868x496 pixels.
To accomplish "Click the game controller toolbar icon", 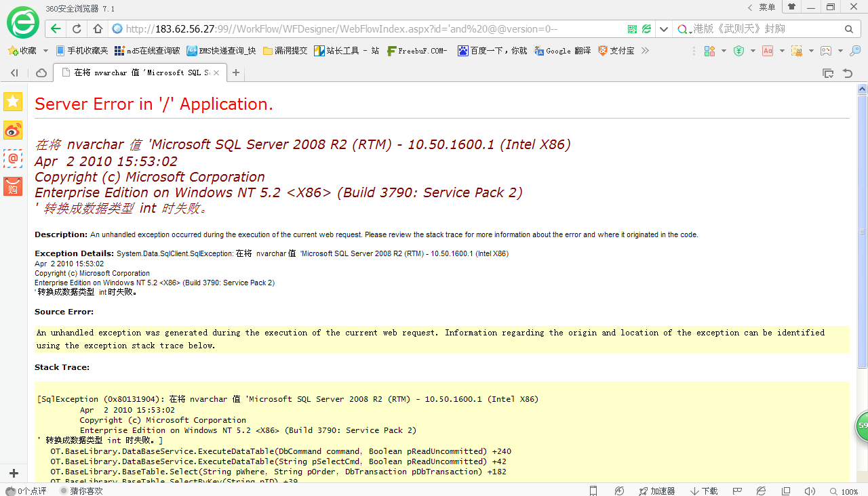I will [x=826, y=51].
